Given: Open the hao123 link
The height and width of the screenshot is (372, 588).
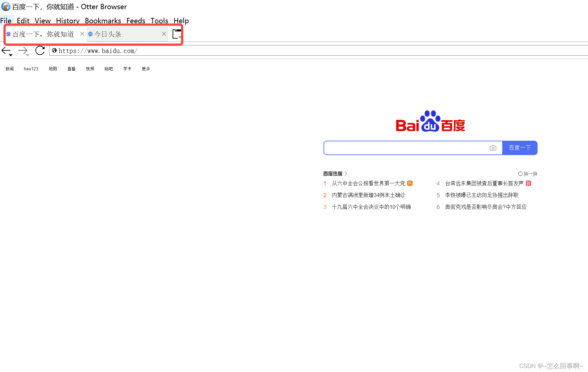Looking at the screenshot, I should [31, 69].
